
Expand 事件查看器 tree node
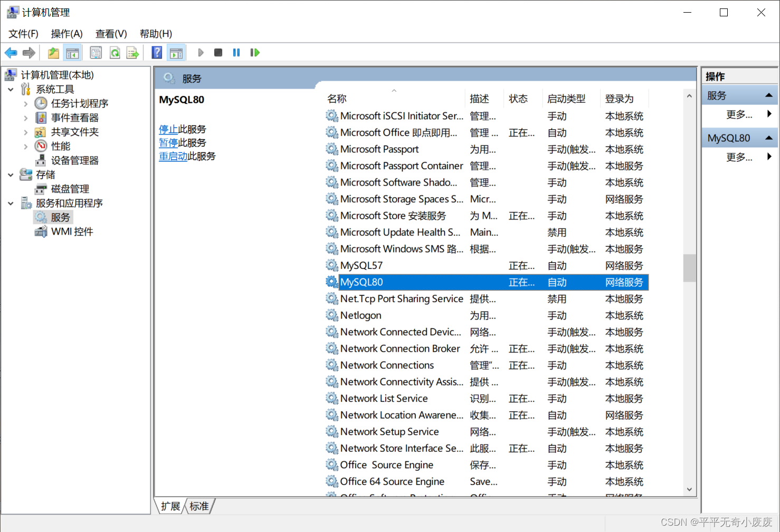pos(25,118)
